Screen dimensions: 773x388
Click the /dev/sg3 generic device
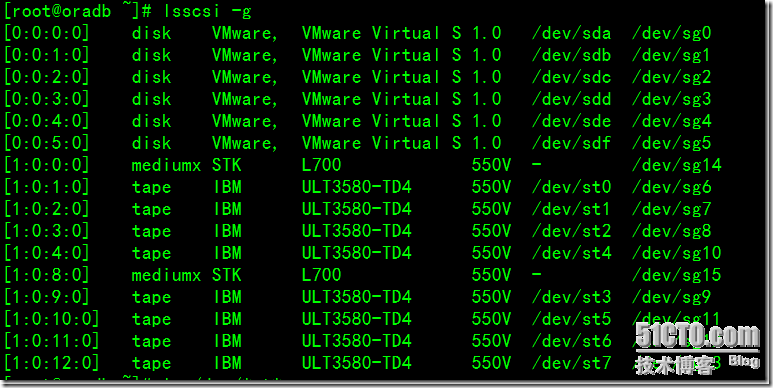click(671, 99)
